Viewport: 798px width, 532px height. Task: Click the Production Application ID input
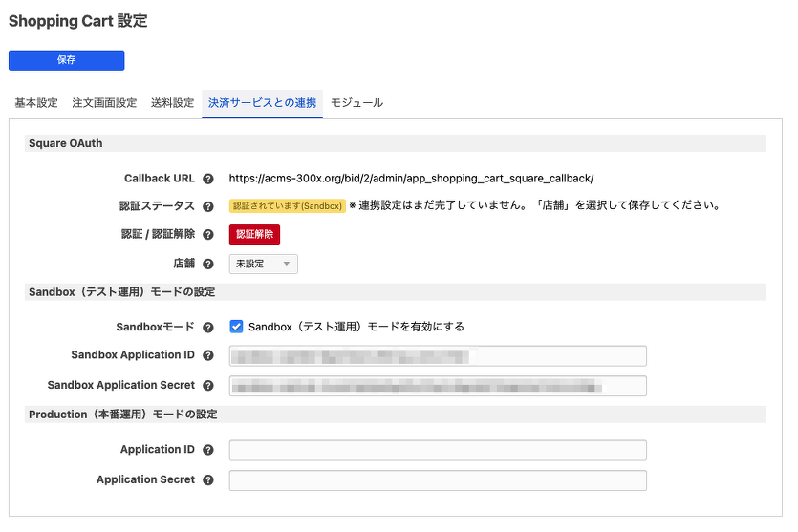pos(438,450)
